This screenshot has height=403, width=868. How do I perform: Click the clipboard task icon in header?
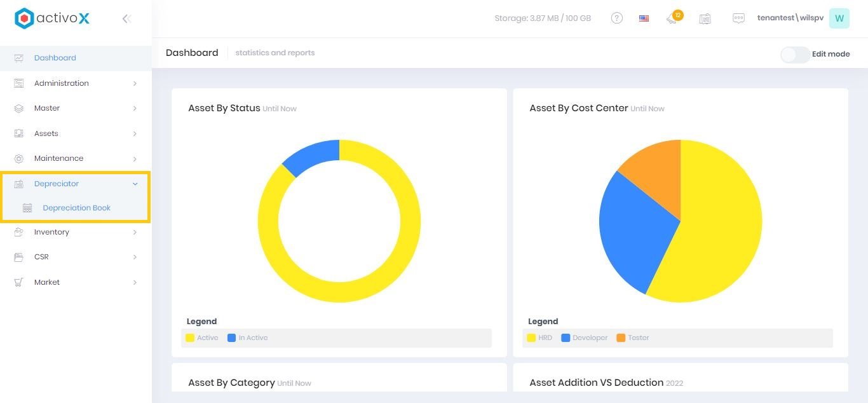point(705,18)
